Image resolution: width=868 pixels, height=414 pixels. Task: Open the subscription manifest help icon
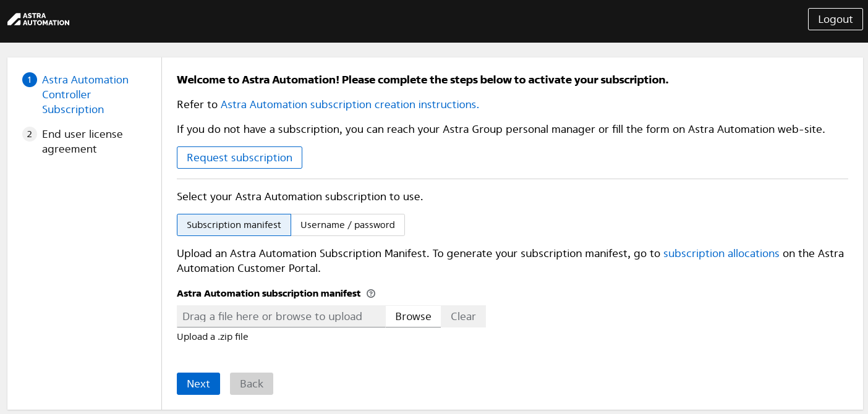(371, 294)
